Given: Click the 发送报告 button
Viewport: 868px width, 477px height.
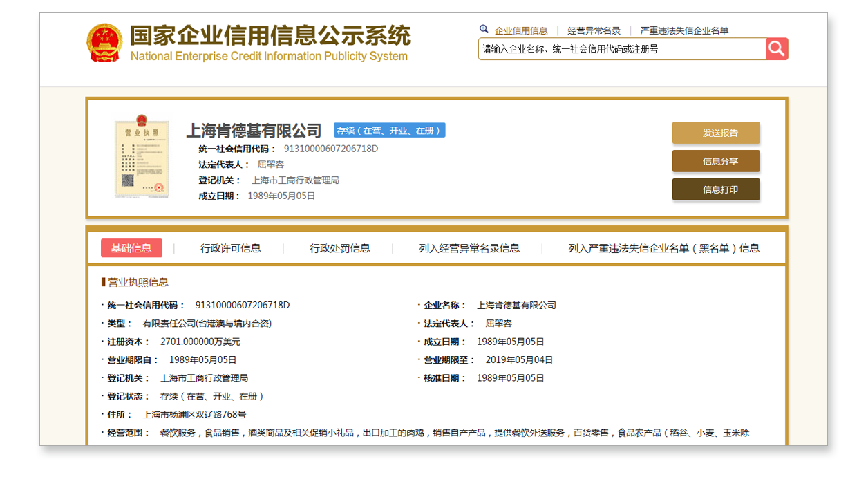Looking at the screenshot, I should tap(716, 133).
